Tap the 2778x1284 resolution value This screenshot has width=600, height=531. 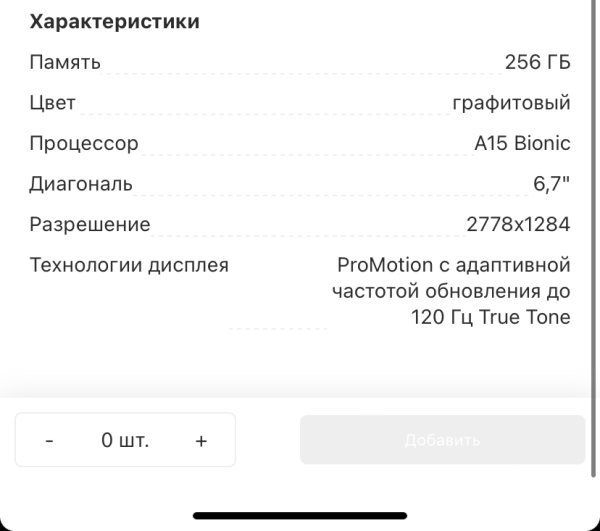tap(518, 225)
